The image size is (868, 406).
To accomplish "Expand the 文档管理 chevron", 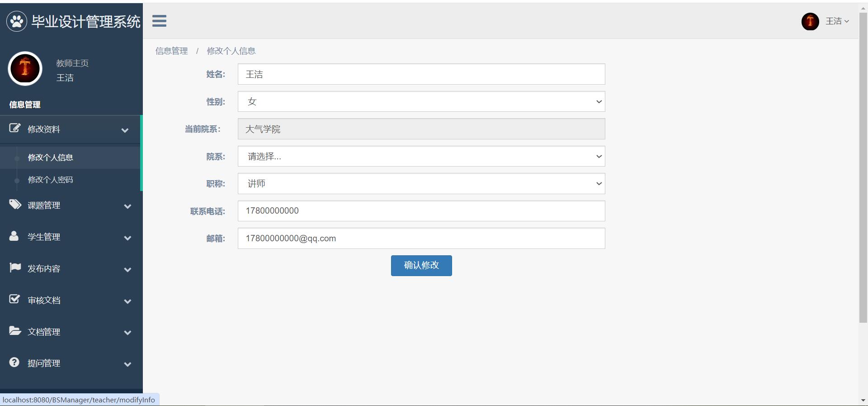I will [127, 333].
